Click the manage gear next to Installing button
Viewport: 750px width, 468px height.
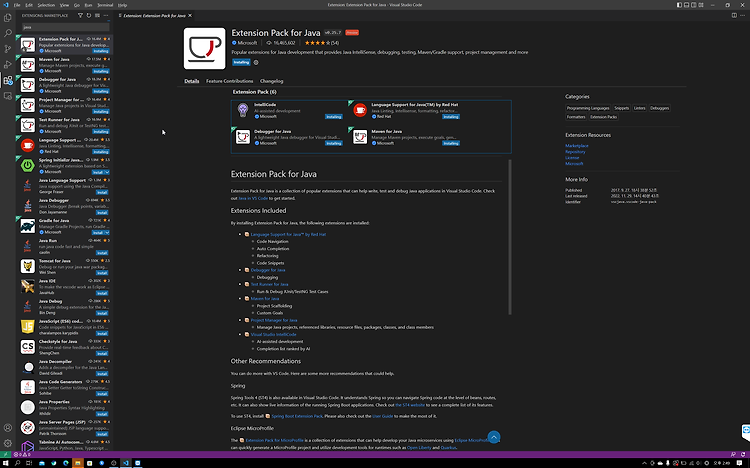pos(256,62)
